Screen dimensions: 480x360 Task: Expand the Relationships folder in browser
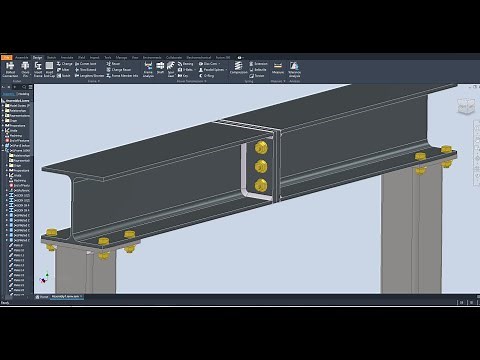(x=3, y=111)
